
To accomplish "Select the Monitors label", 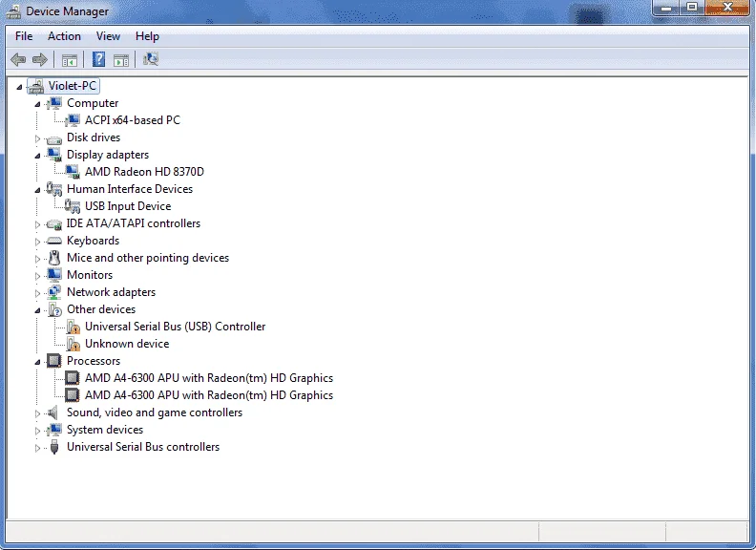I will (90, 275).
